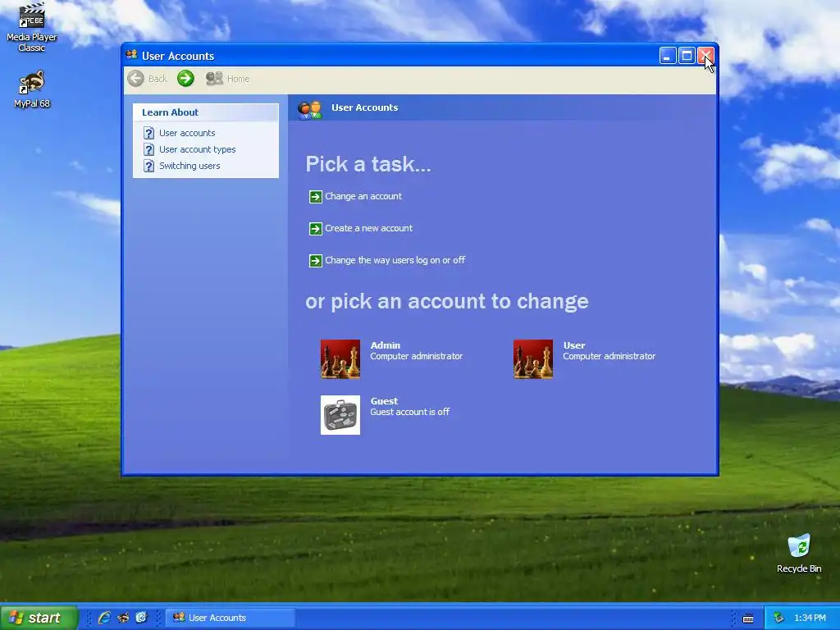Click the Change an account link
Viewport: 840px width, 630px height.
click(363, 196)
